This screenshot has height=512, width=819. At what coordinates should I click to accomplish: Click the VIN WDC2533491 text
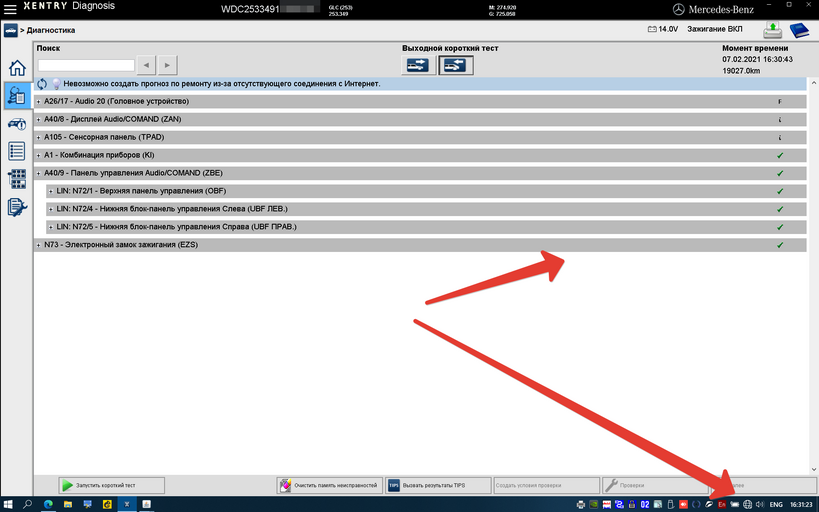250,9
